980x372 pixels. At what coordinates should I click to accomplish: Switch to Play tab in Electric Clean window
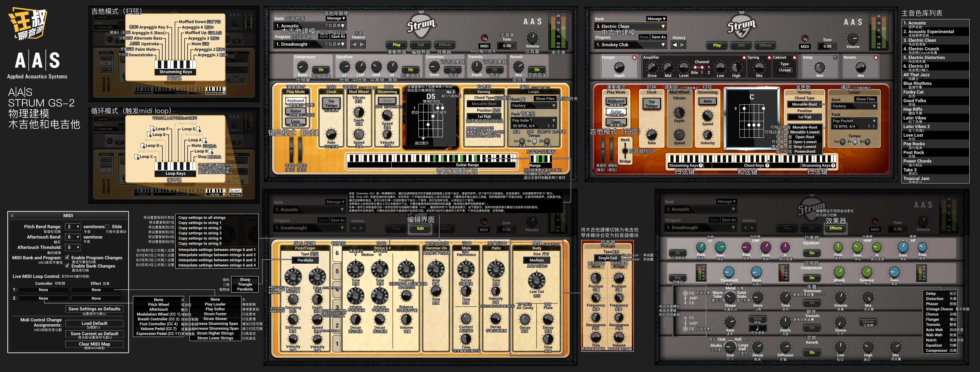717,45
